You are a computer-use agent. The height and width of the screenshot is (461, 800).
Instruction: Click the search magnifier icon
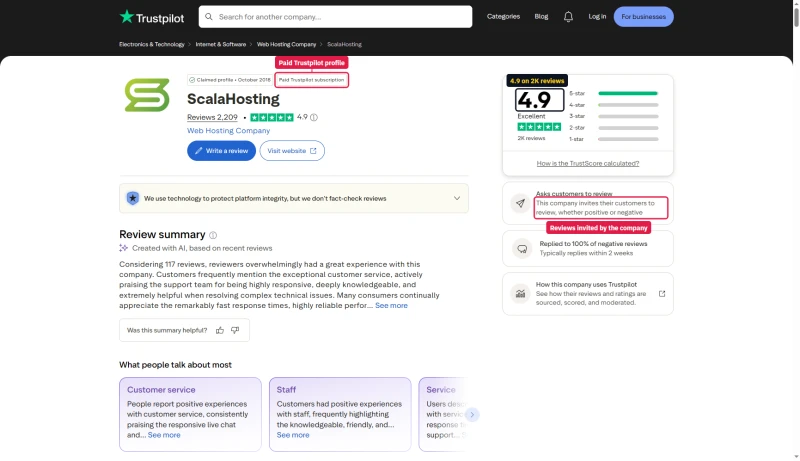[209, 17]
